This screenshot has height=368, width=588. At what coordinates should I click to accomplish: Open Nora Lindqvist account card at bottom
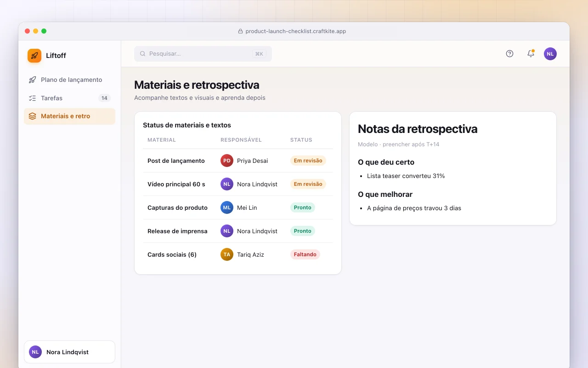click(x=69, y=352)
